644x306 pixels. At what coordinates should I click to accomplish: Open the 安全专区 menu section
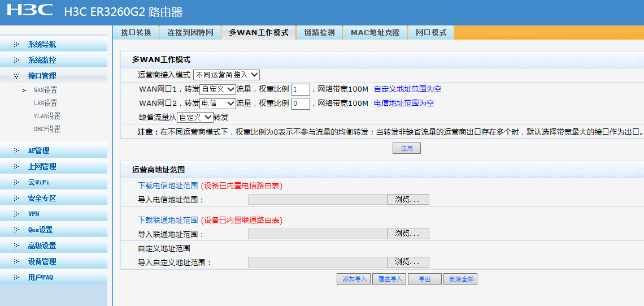[x=54, y=198]
